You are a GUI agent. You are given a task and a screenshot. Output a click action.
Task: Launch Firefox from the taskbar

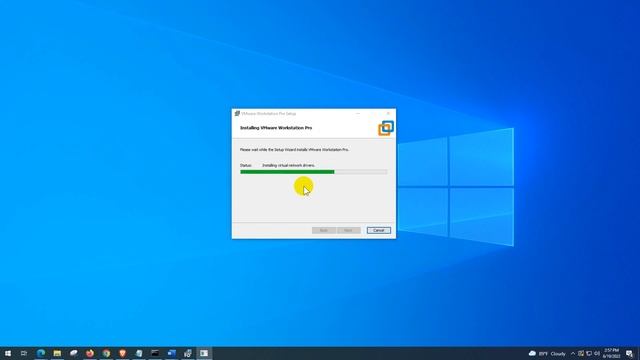click(90, 353)
